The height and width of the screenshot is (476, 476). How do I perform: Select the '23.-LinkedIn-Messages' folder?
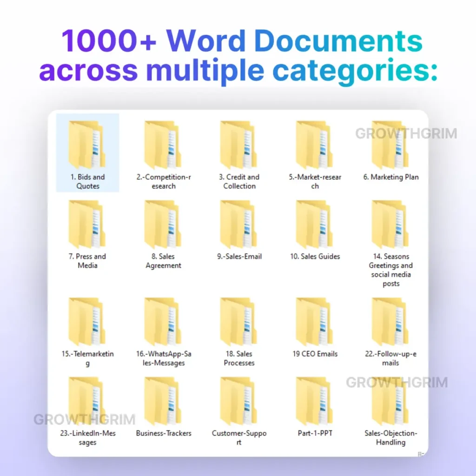coord(87,402)
